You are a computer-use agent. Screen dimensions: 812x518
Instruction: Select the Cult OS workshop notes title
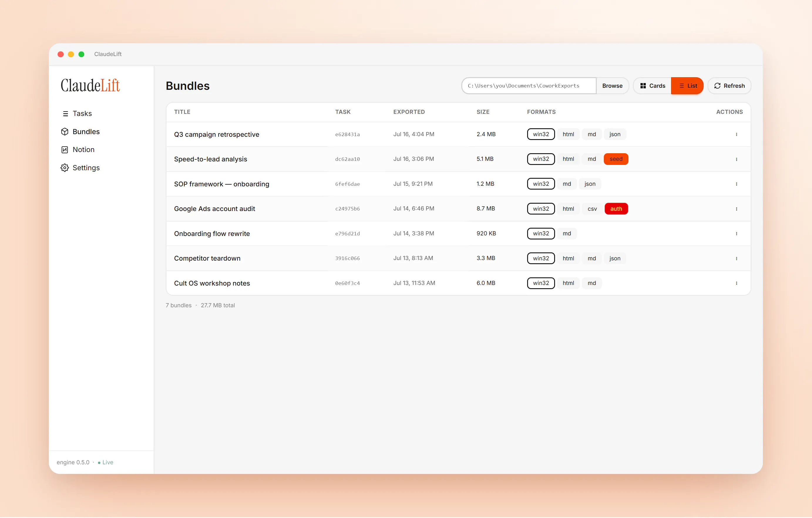[212, 283]
